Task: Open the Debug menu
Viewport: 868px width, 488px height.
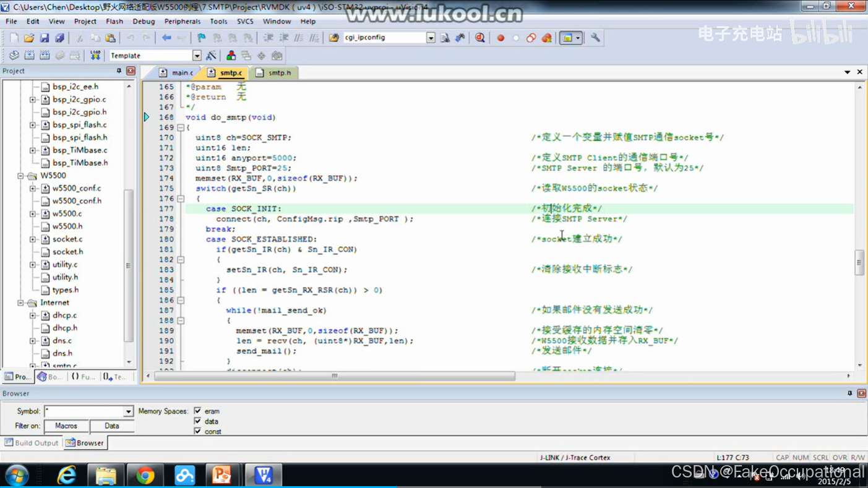Action: [144, 21]
